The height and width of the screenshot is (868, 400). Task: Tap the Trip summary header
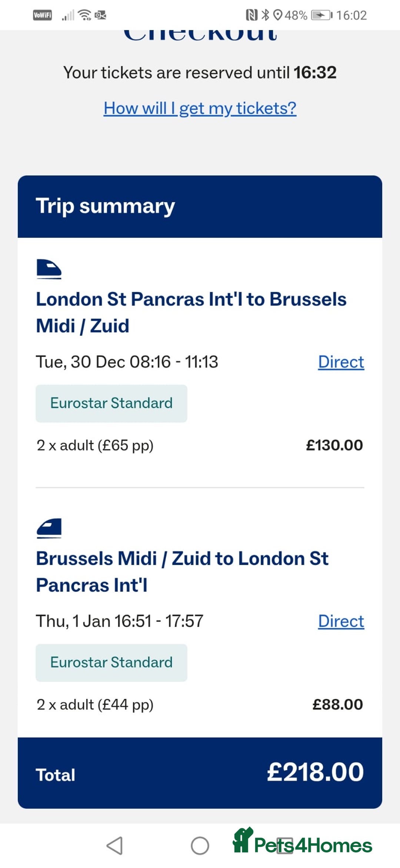pos(106,206)
